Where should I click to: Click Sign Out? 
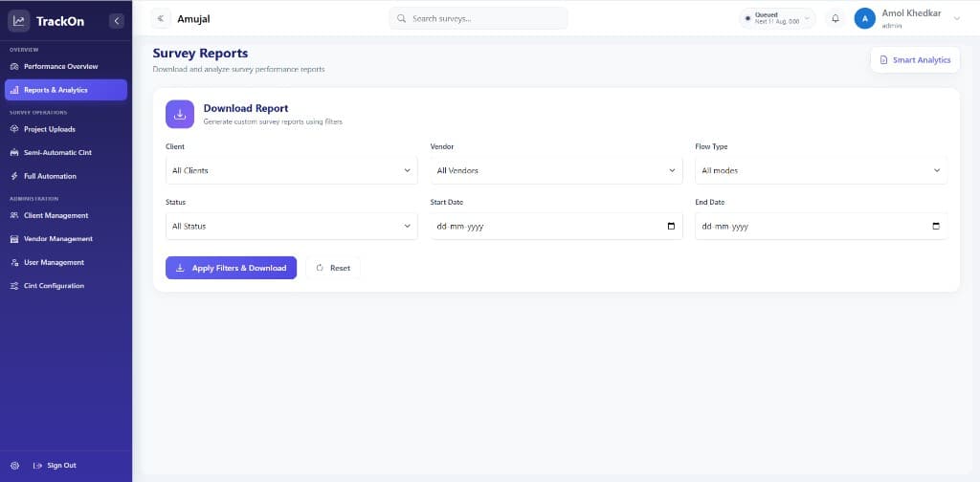point(55,466)
